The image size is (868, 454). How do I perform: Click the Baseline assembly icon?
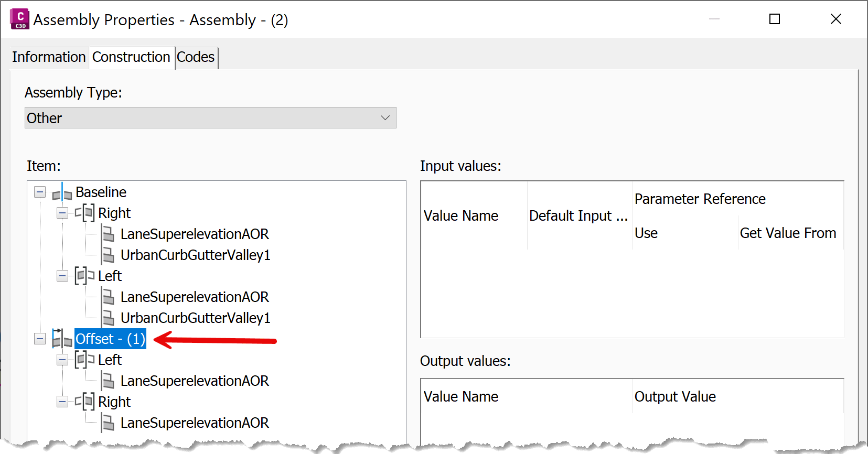coord(62,192)
